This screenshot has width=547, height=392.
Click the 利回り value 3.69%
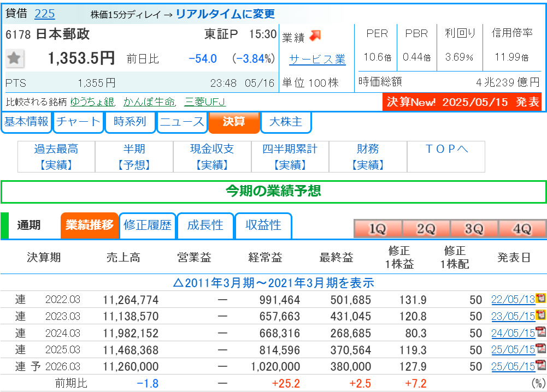(459, 57)
